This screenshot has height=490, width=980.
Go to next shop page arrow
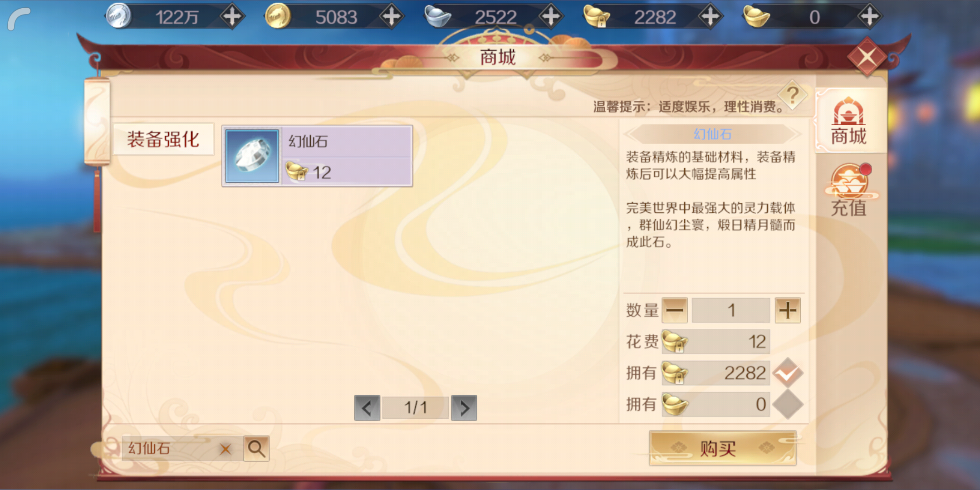tap(464, 408)
